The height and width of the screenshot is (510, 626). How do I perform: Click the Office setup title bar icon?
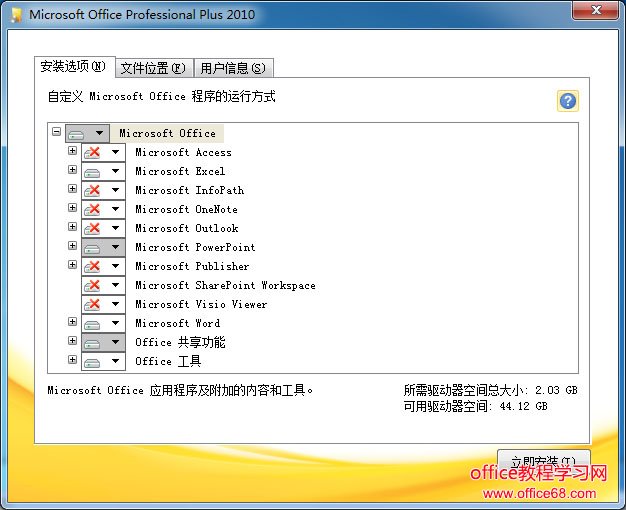coord(17,15)
